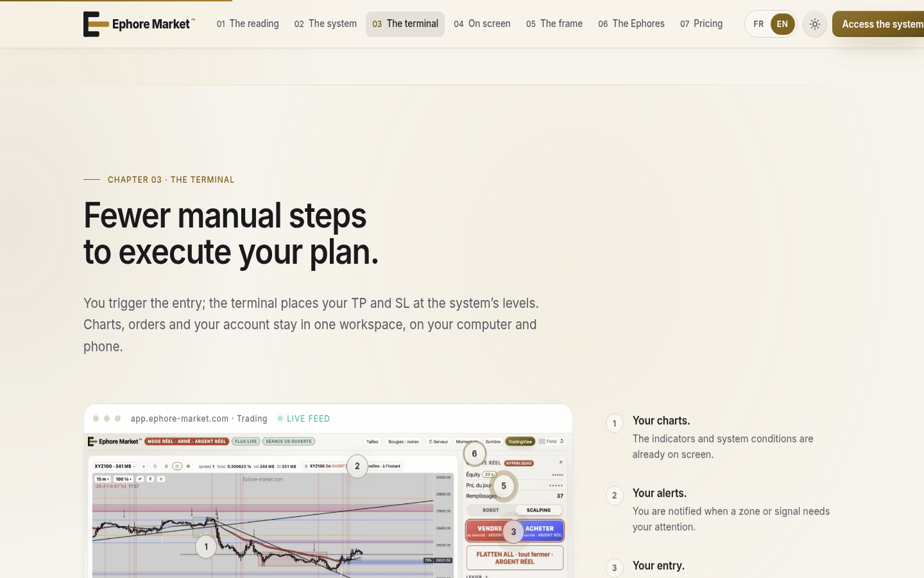Click the FLUX LIVE badge in preview
This screenshot has width=924, height=578.
[x=246, y=441]
